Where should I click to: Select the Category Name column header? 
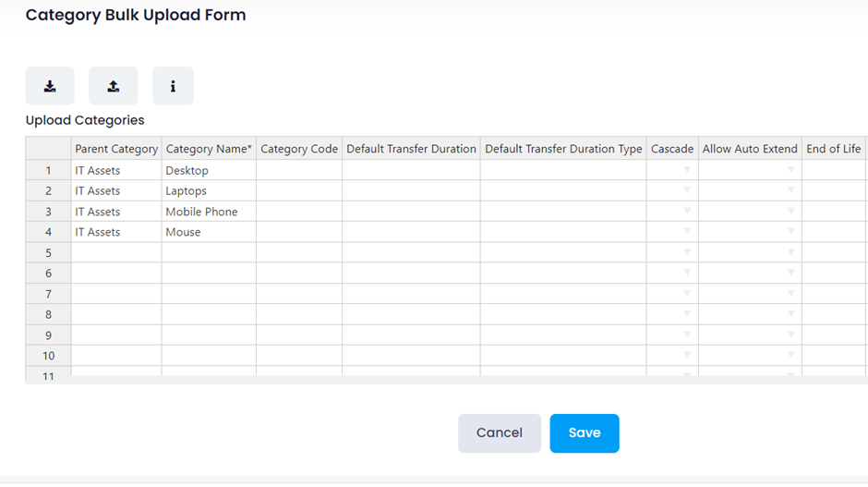pyautogui.click(x=209, y=149)
